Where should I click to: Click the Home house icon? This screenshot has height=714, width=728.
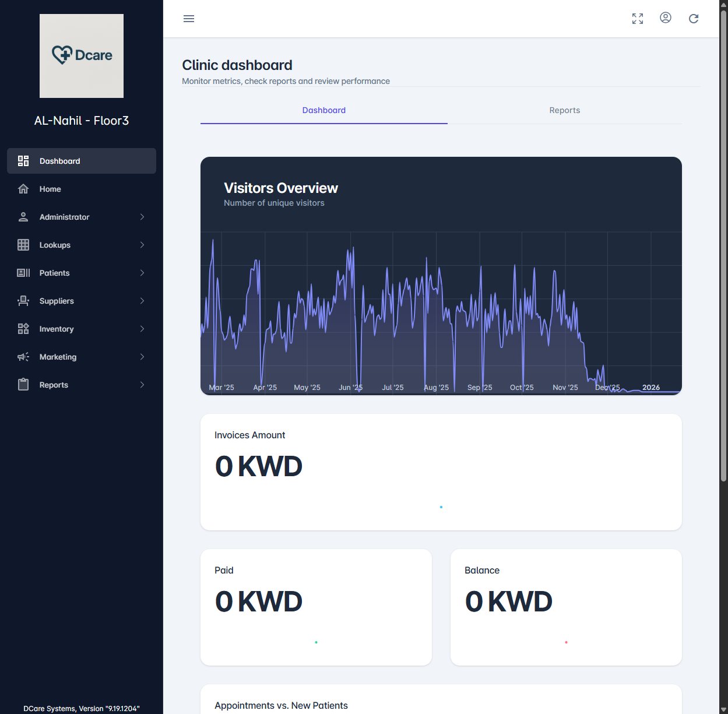point(23,189)
